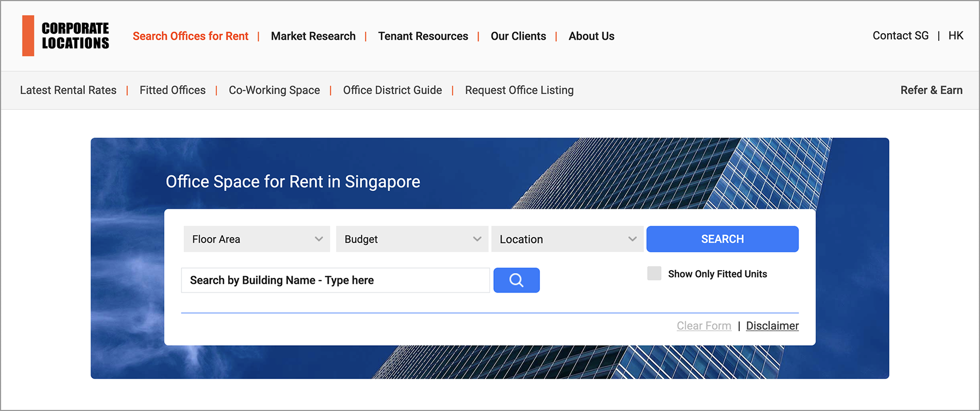
Task: Click Contact SG link
Action: tap(901, 35)
